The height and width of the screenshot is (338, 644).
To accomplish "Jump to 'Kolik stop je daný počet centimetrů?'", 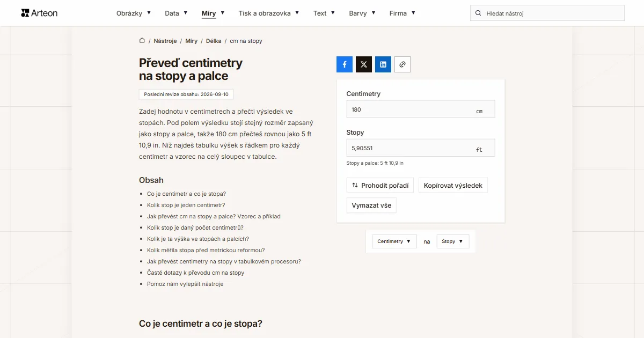I will [x=195, y=228].
